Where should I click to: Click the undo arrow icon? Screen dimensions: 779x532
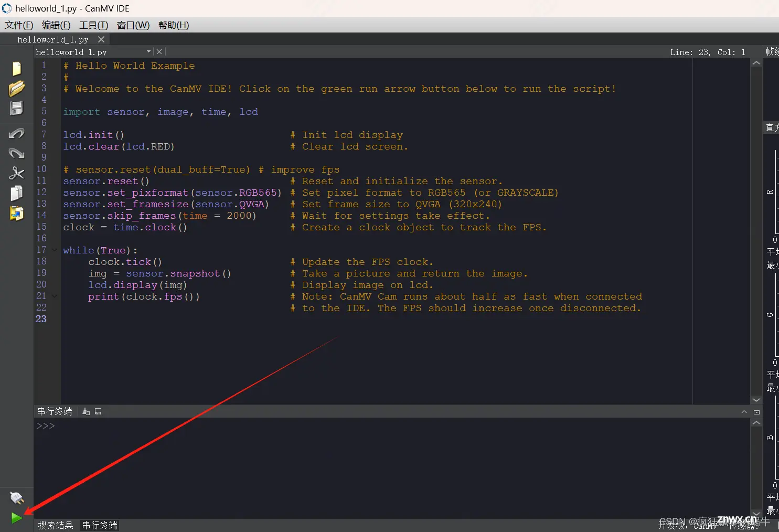point(17,133)
